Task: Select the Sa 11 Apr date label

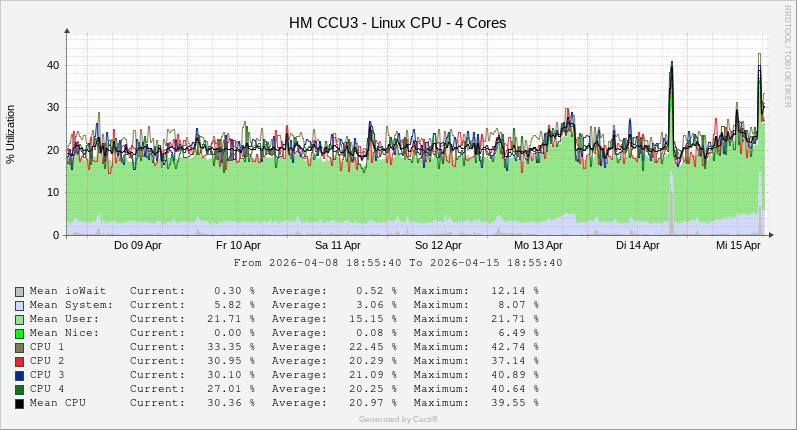Action: coord(338,245)
